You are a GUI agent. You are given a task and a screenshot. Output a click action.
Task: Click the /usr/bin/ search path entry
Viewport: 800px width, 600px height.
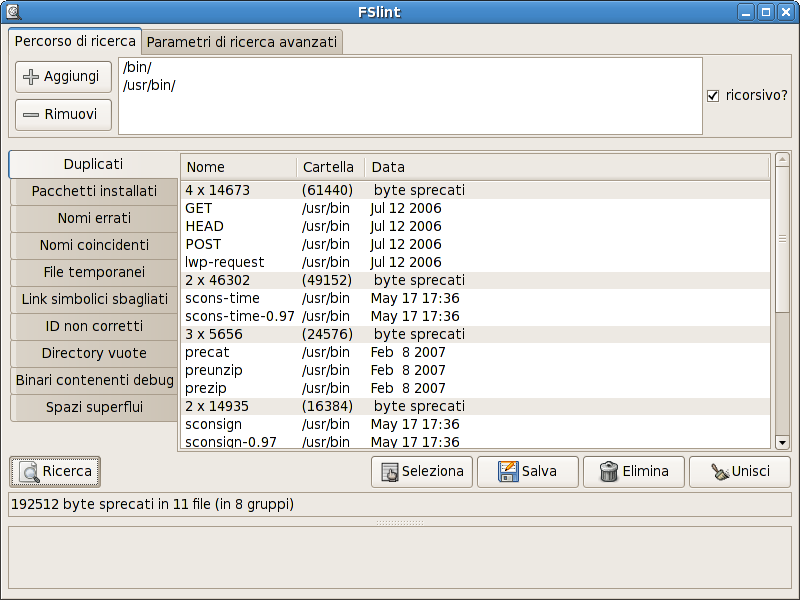(x=149, y=85)
